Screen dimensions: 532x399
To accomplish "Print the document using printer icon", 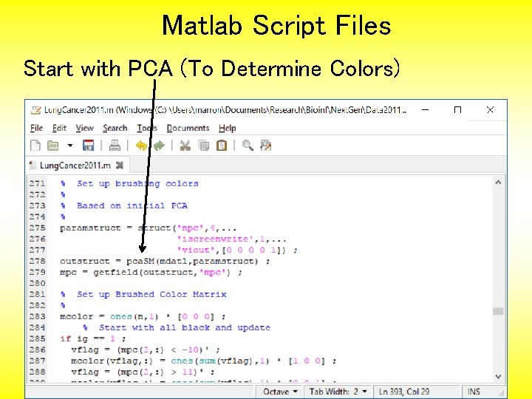I will tap(115, 146).
